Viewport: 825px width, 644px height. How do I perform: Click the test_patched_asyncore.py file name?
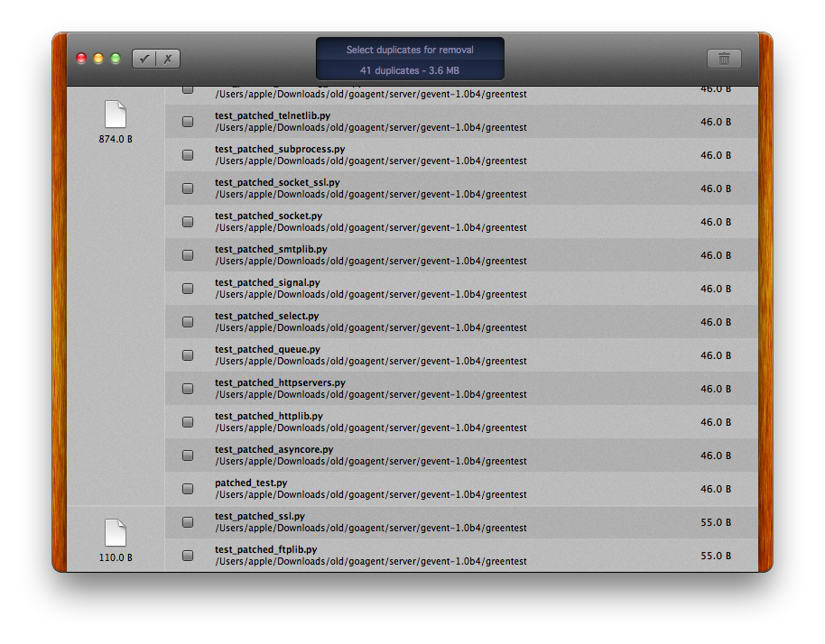pyautogui.click(x=273, y=449)
